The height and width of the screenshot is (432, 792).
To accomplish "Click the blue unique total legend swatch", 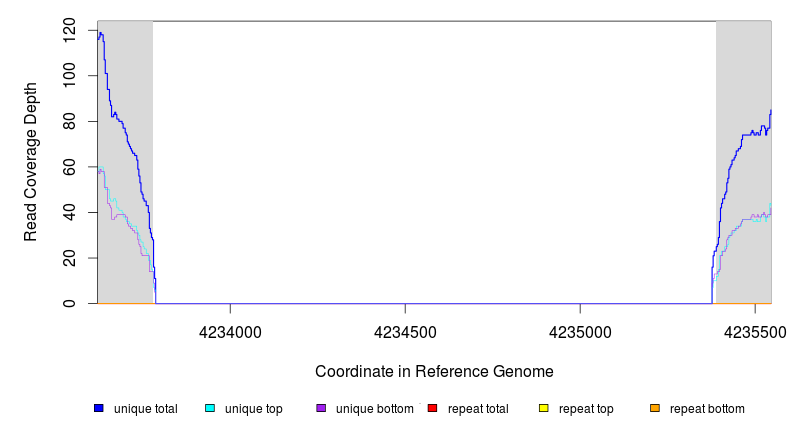I will point(99,409).
